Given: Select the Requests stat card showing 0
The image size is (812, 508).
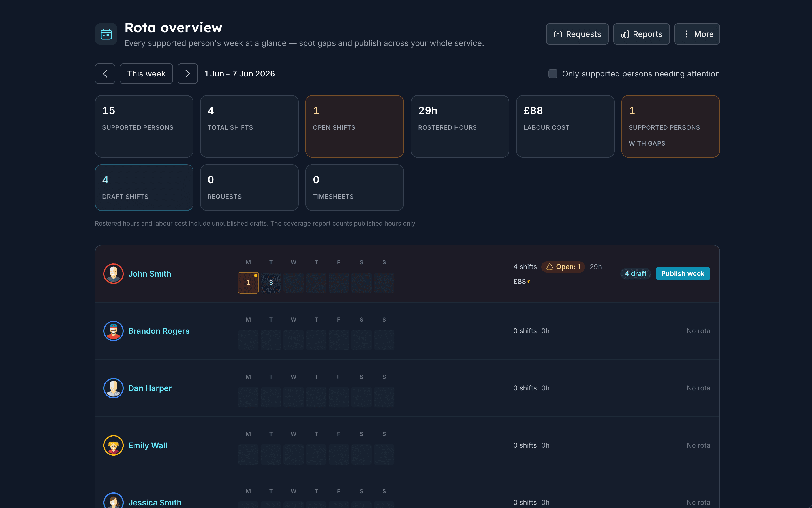Looking at the screenshot, I should coord(249,188).
